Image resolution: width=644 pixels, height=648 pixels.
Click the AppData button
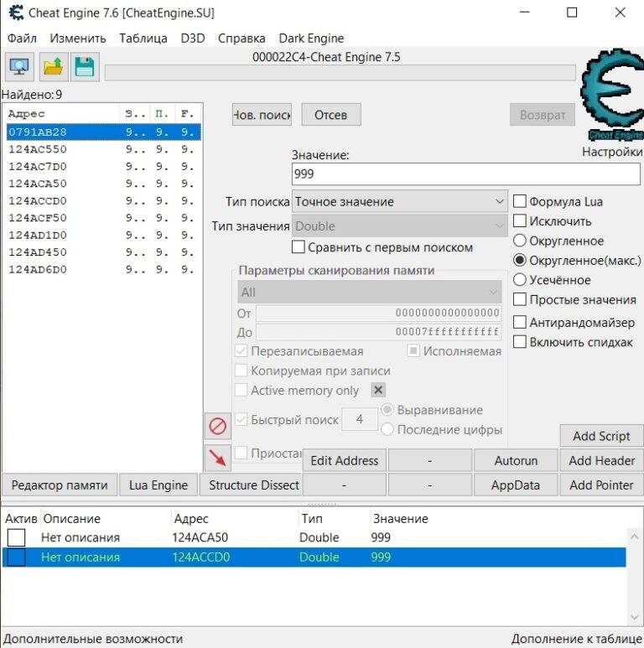pyautogui.click(x=516, y=485)
